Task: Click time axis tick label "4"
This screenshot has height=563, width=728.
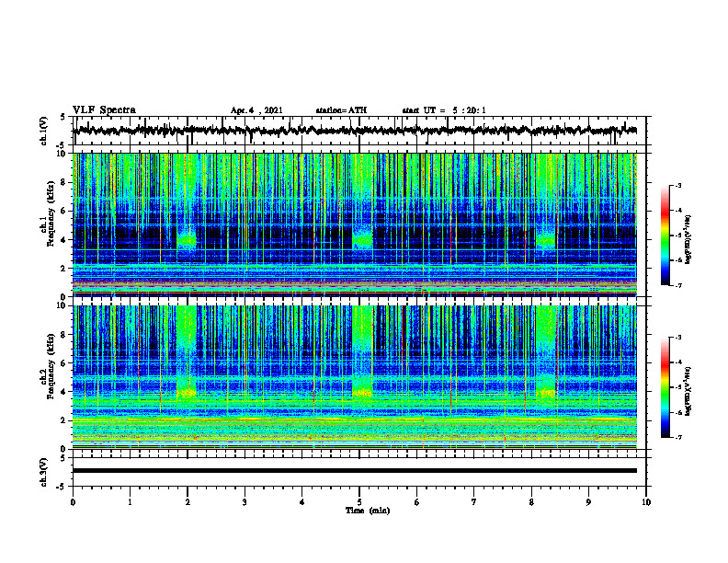Action: click(302, 502)
